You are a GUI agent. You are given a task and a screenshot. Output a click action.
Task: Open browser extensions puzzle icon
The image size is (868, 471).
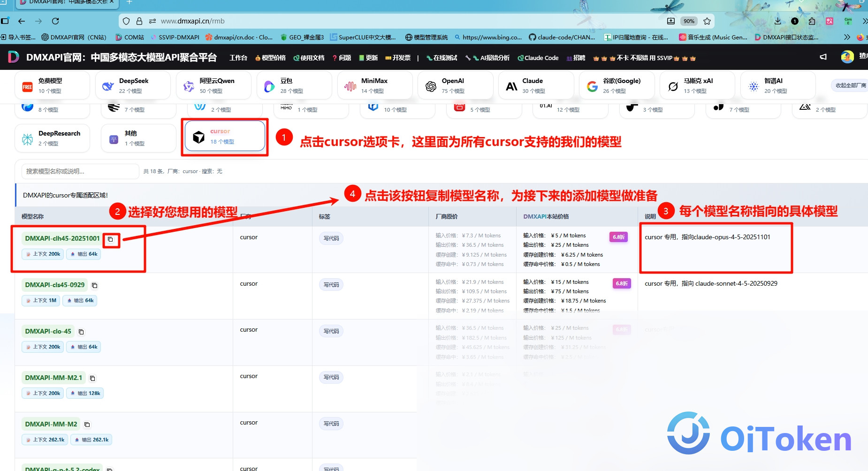tap(812, 21)
